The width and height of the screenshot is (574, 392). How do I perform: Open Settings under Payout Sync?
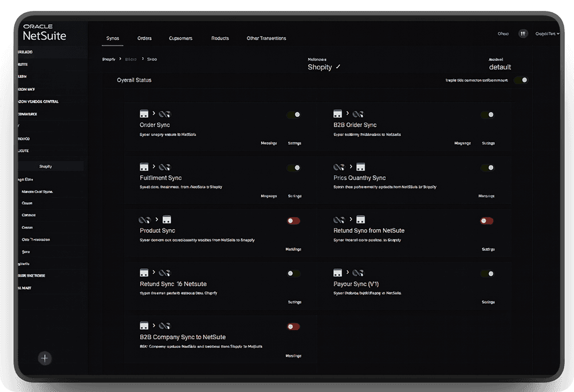click(x=487, y=302)
